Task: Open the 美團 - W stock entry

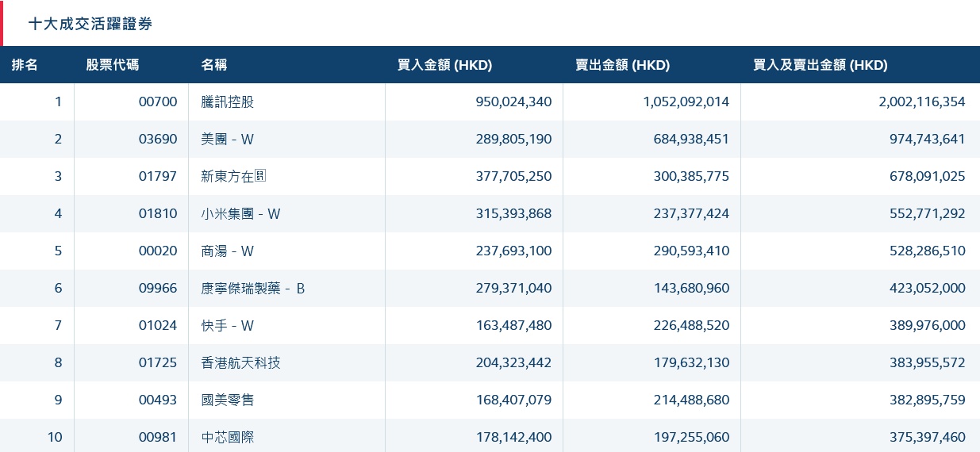Action: coord(228,139)
